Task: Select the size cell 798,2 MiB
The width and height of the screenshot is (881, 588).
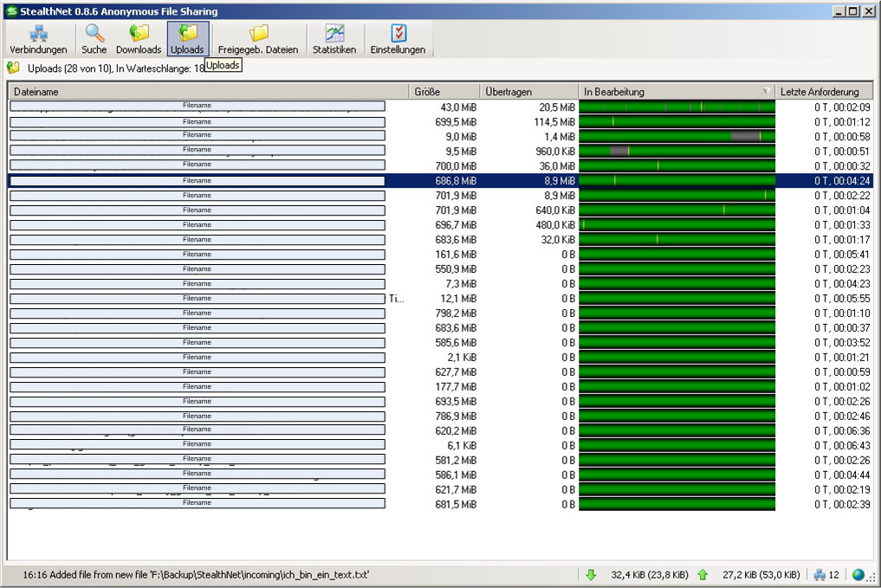Action: [x=456, y=313]
